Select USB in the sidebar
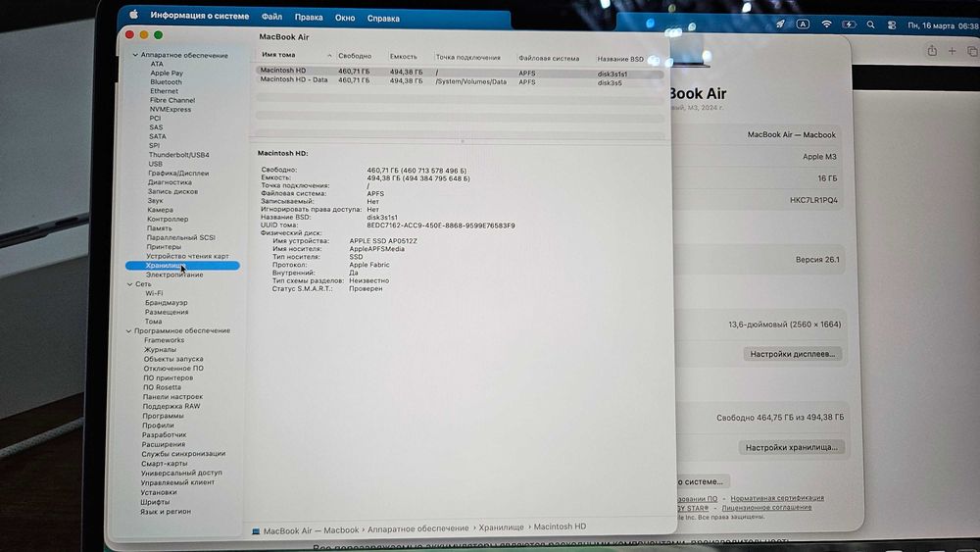This screenshot has width=980, height=552. point(155,164)
